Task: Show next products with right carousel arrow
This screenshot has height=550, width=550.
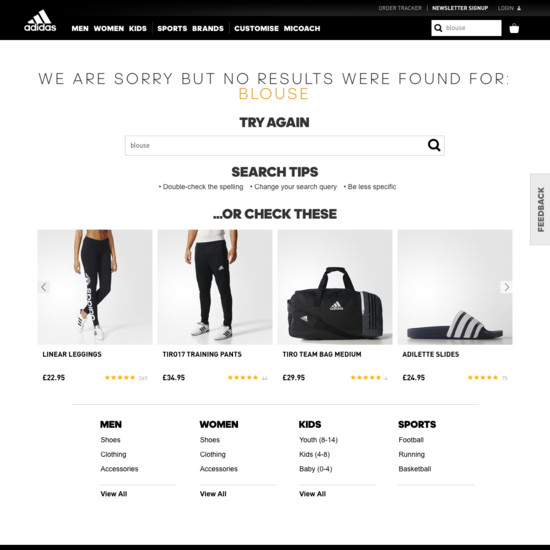Action: pos(506,287)
